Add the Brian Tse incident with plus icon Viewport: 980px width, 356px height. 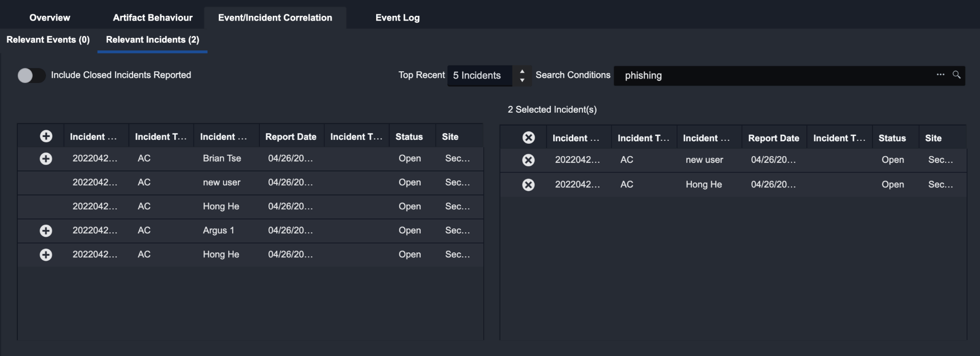pyautogui.click(x=46, y=159)
